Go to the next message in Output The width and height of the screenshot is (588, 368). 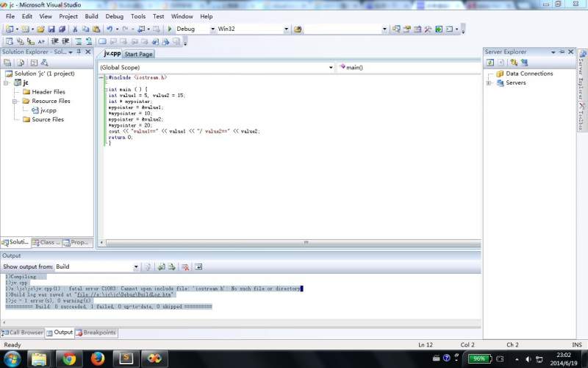coord(172,267)
